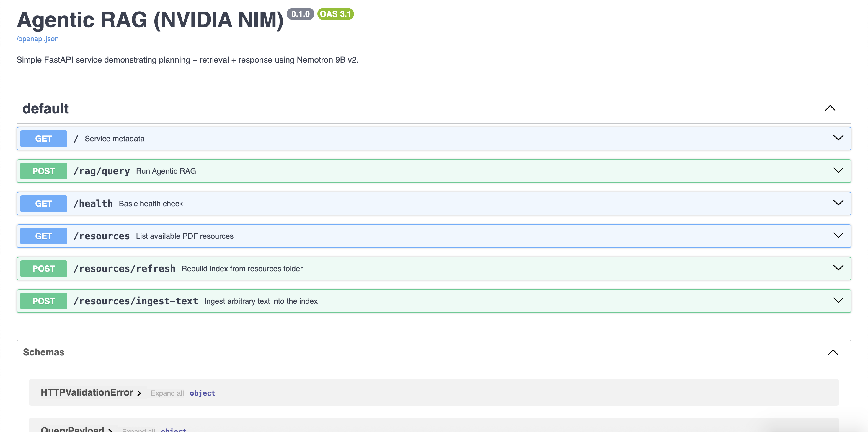Collapse the Schemas section chevron

(833, 353)
